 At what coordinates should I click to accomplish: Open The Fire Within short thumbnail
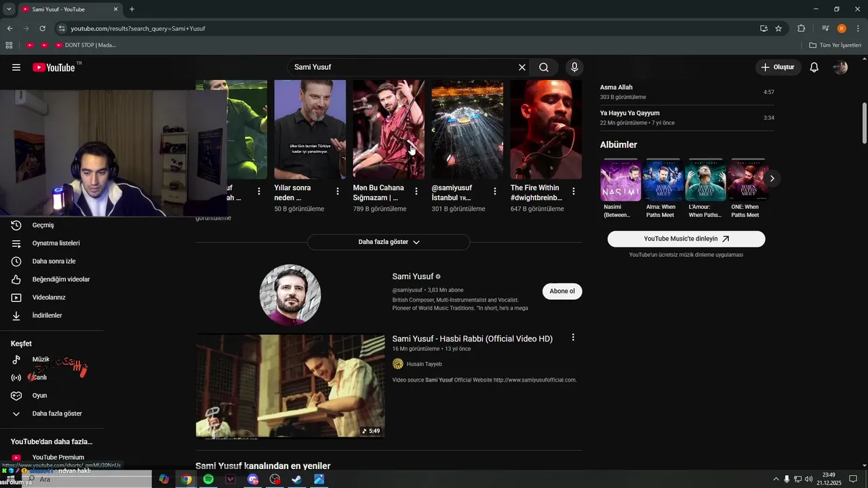pos(546,129)
